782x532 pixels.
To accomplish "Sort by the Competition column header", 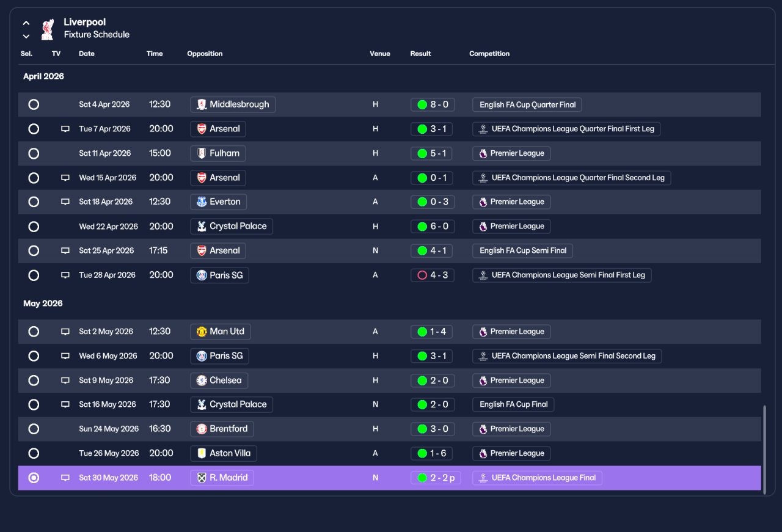I will click(x=489, y=54).
